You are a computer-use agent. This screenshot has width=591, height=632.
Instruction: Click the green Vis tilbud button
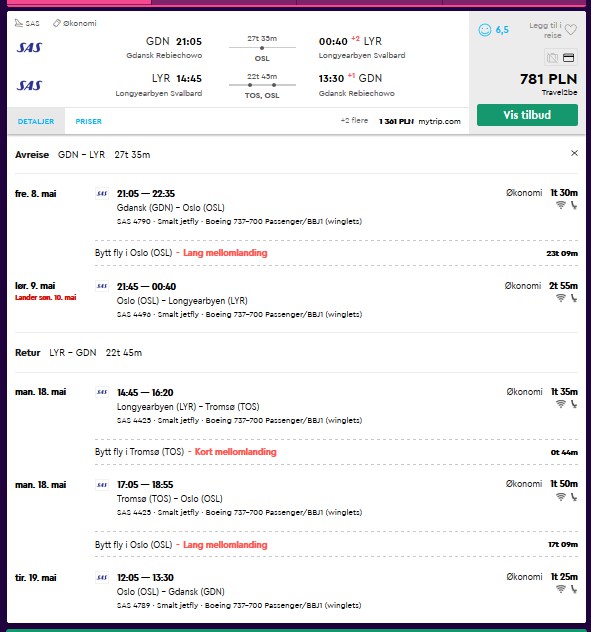(x=527, y=115)
